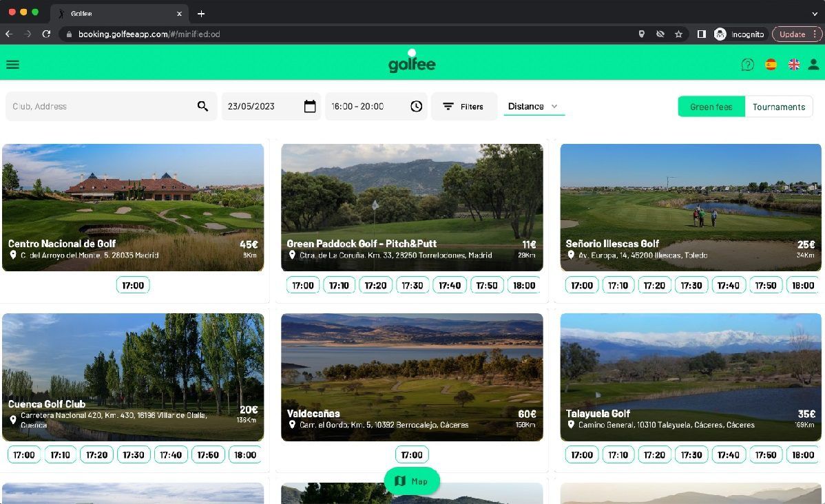Select 17:20 at Señorío Illescas Golf

click(x=654, y=285)
